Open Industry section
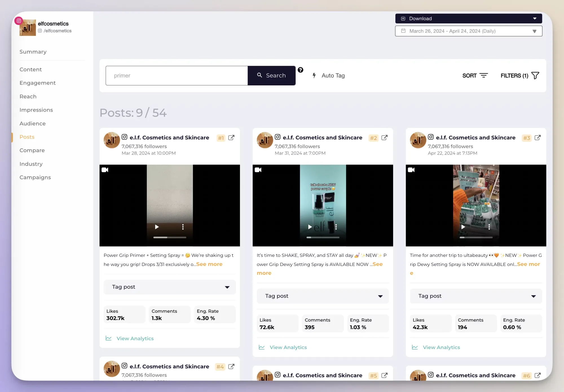Screen dimensions: 564x392 click(x=31, y=164)
